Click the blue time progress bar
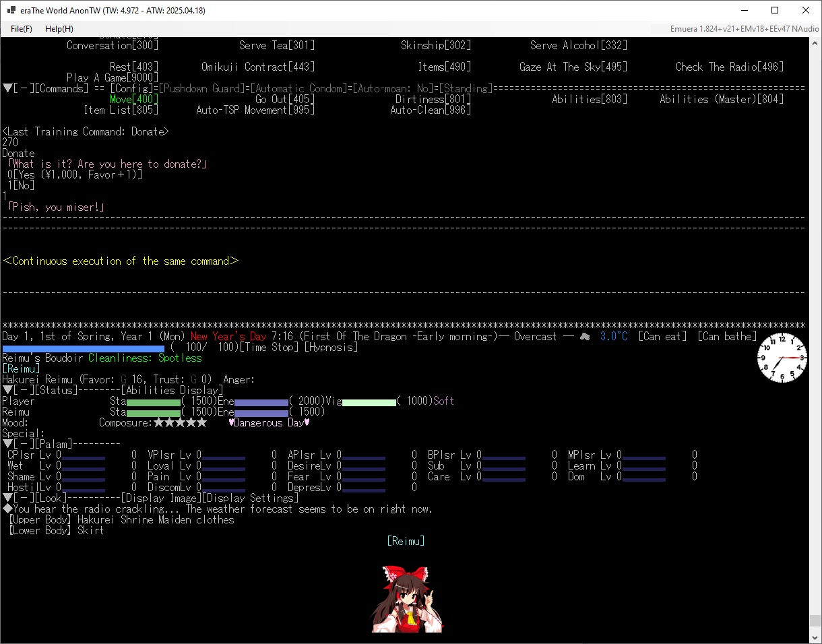Viewport: 822px width, 644px height. coord(83,348)
